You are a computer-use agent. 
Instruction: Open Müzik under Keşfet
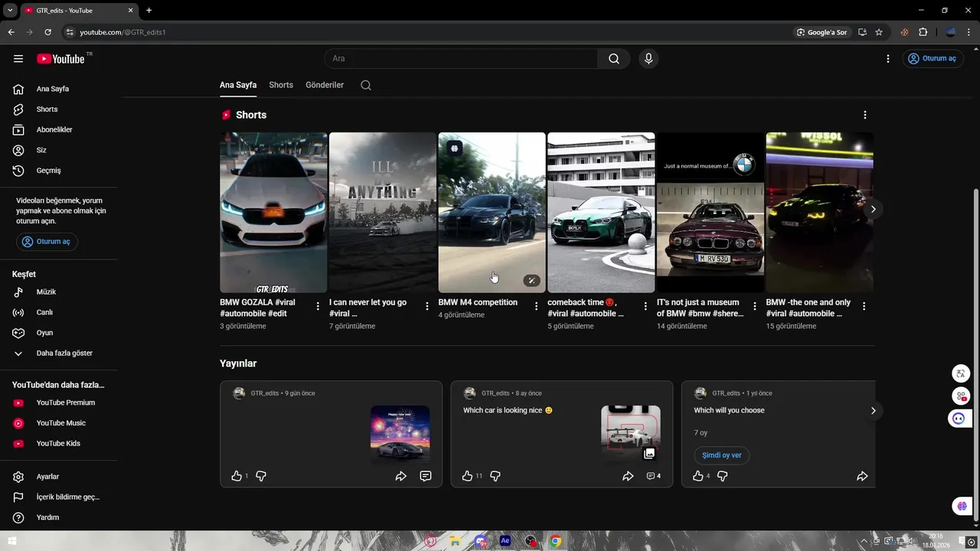59,292
